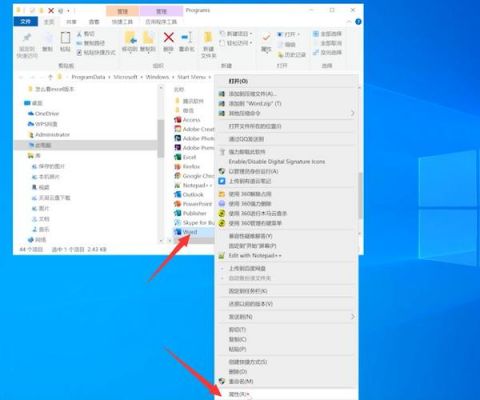This screenshot has height=400, width=480.
Task: Select the Adobe Creative Cloud shortcut
Action: 194,129
